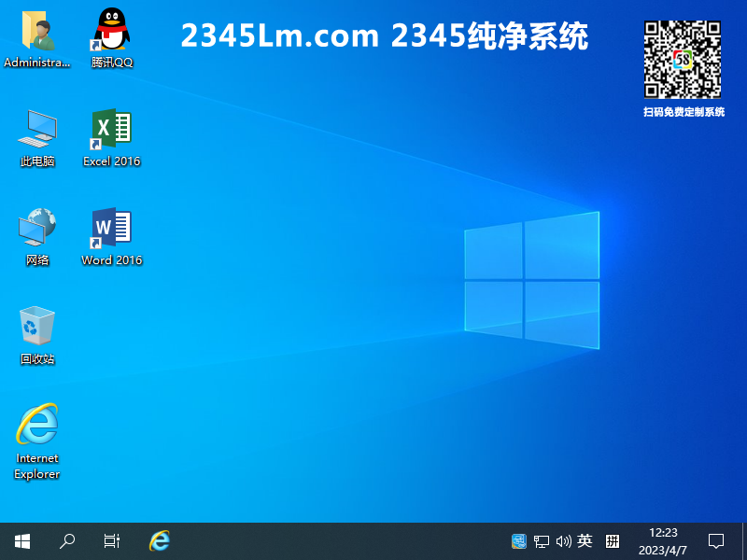Switch the 拼 pinyin input mode indicator
The width and height of the screenshot is (747, 560).
(x=613, y=541)
